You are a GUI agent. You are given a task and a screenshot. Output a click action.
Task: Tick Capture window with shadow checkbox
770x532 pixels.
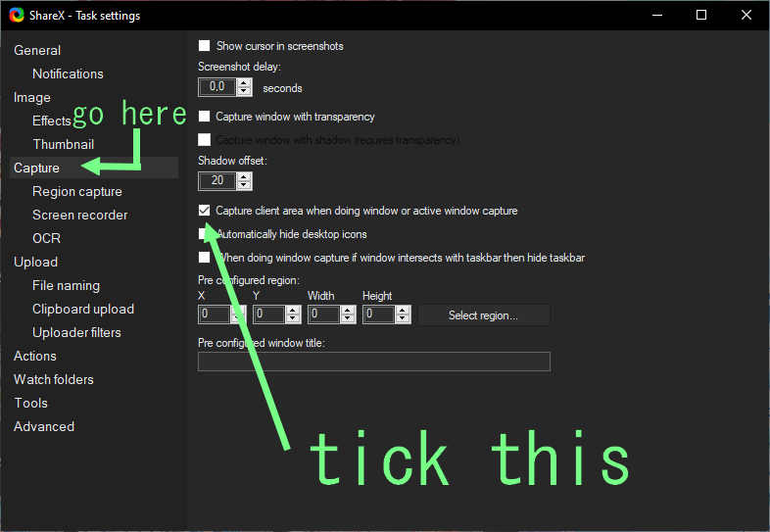(x=205, y=140)
